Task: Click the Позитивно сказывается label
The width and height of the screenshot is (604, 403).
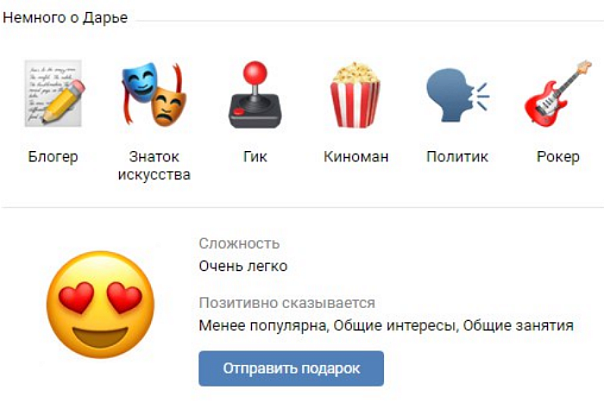Action: 287,303
